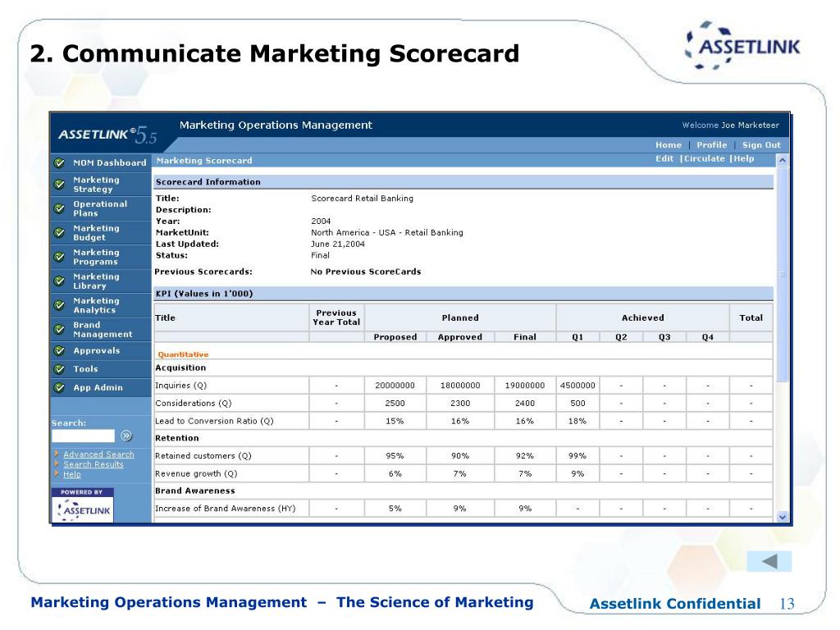Open Approvals in sidebar

point(97,351)
